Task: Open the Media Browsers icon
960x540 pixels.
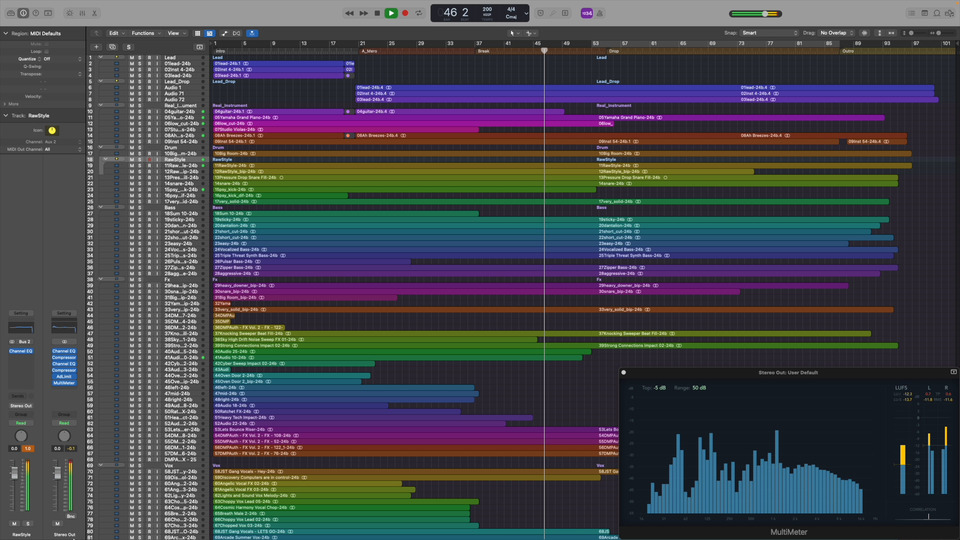Action: (950, 13)
